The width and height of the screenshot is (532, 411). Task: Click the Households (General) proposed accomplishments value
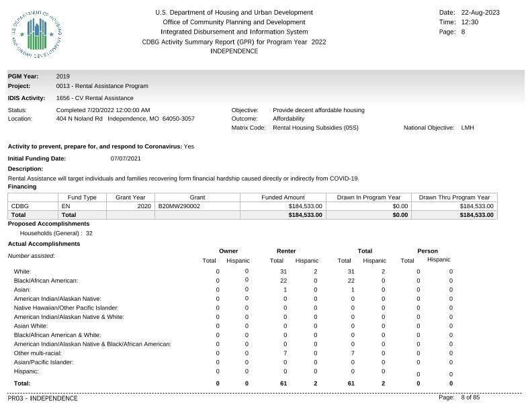(89, 233)
